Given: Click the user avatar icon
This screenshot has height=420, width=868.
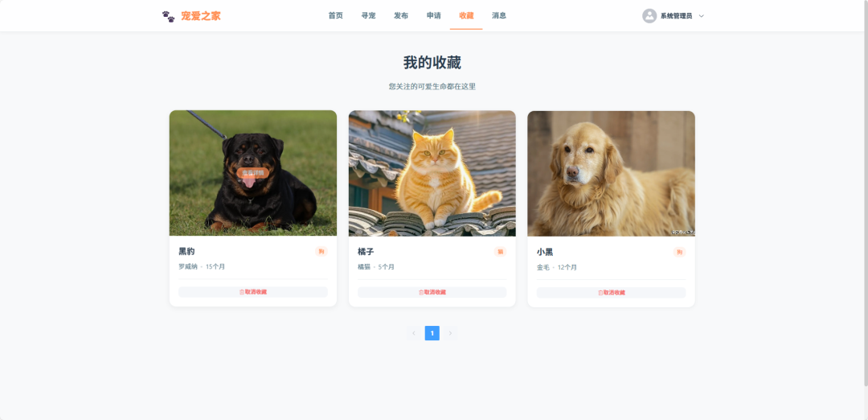Looking at the screenshot, I should pos(649,16).
